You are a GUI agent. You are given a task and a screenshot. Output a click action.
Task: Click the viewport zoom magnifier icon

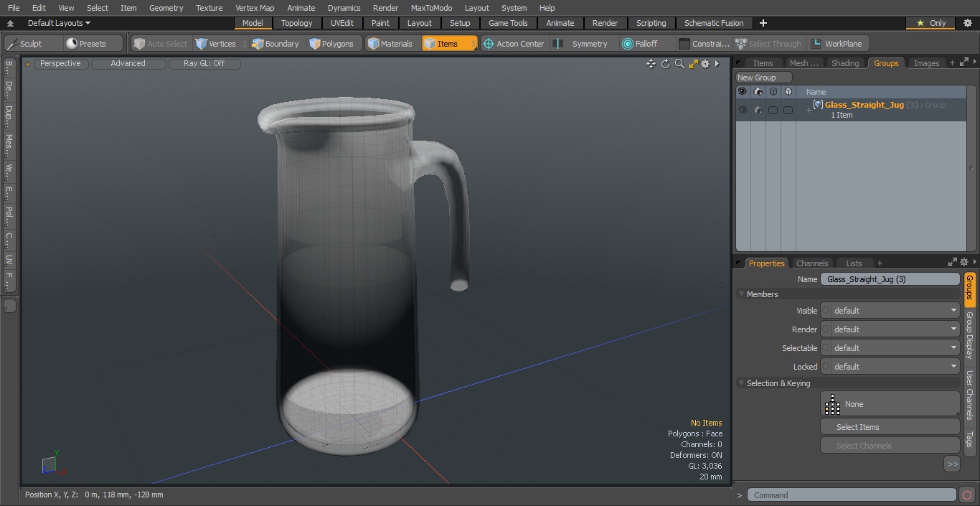[679, 64]
